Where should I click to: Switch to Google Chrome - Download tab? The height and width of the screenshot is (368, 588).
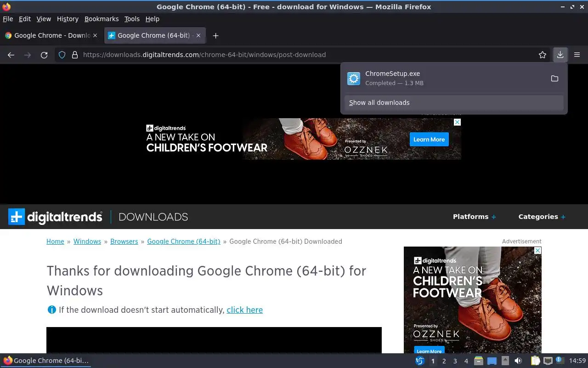pyautogui.click(x=51, y=35)
